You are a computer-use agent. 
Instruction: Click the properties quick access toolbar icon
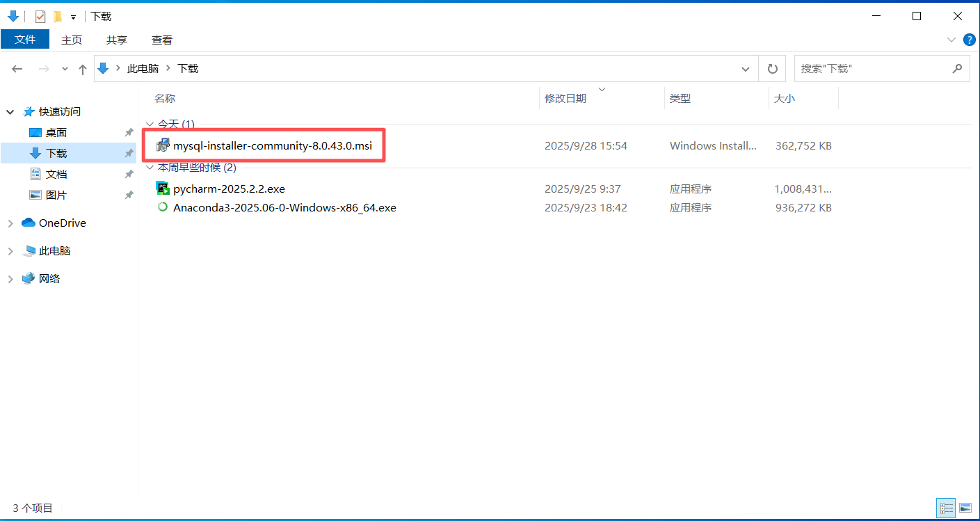pos(40,16)
